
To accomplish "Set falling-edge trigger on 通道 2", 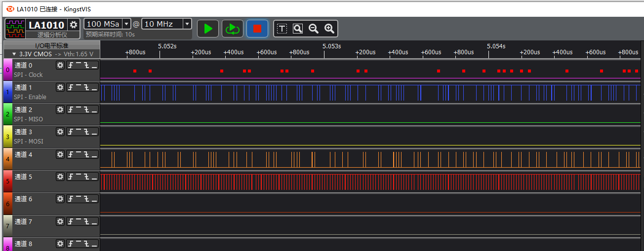I will 86,109.
